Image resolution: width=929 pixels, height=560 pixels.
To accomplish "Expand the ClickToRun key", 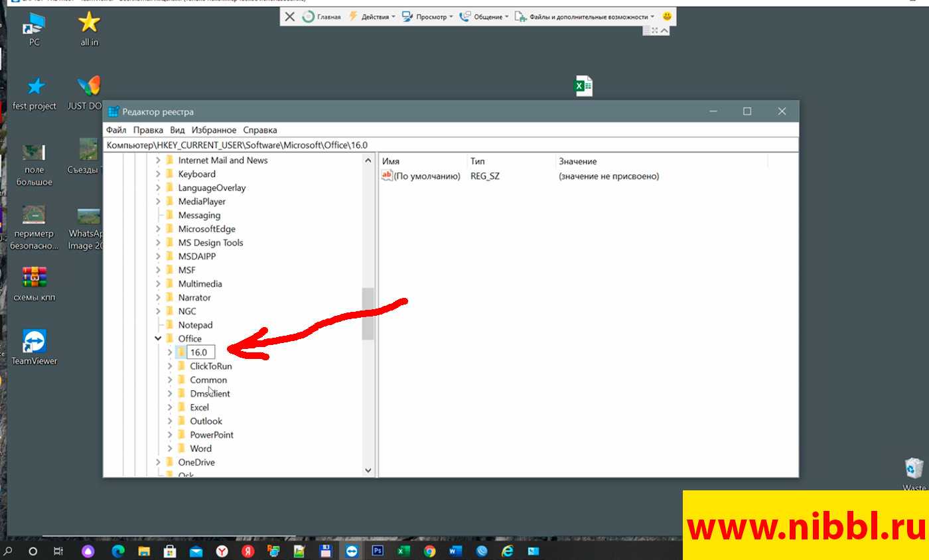I will 170,366.
